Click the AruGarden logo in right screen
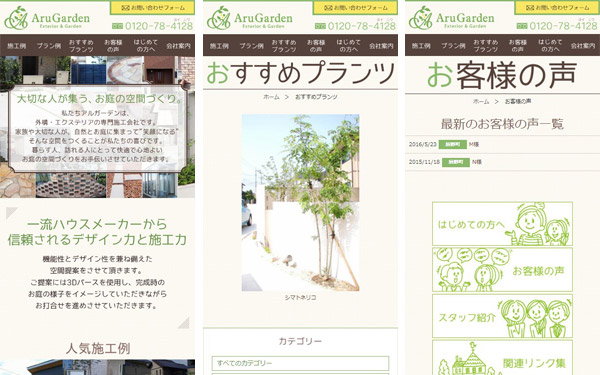The image size is (600, 375). (452, 18)
